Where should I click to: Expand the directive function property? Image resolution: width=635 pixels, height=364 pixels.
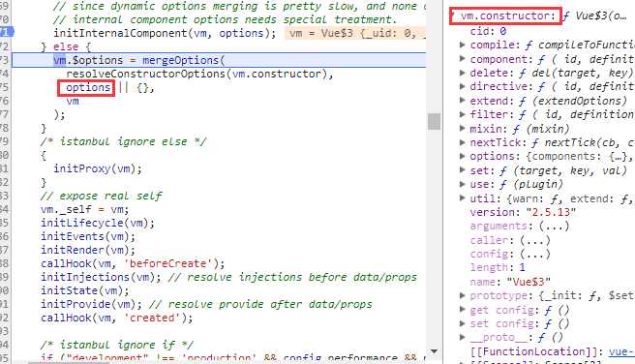coord(462,87)
